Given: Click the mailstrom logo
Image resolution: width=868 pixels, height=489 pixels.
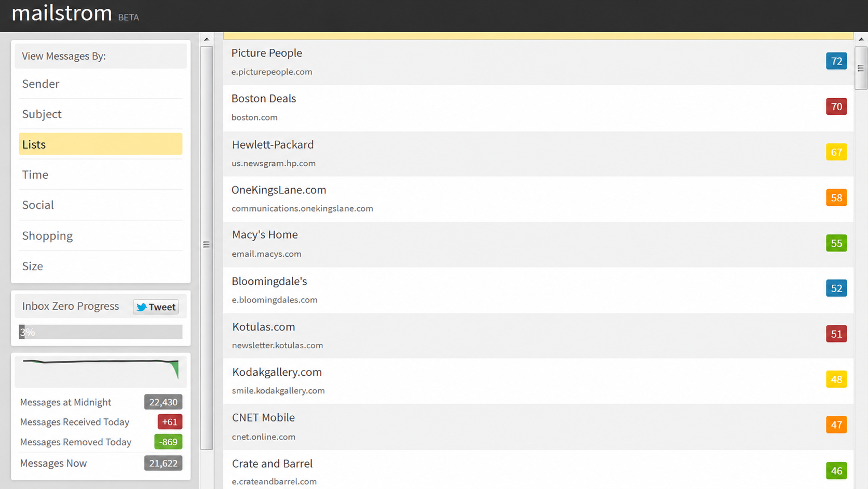Looking at the screenshot, I should (x=62, y=13).
